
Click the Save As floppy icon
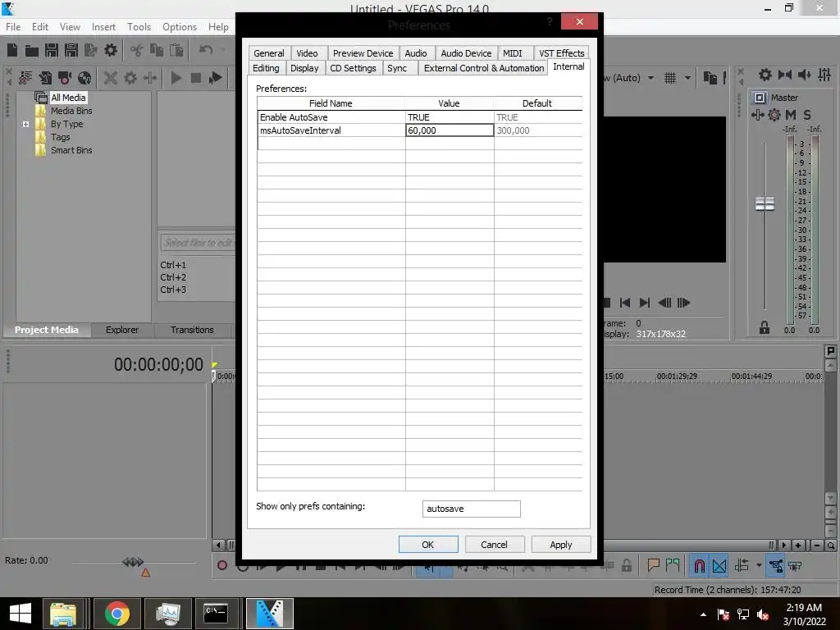pos(71,50)
